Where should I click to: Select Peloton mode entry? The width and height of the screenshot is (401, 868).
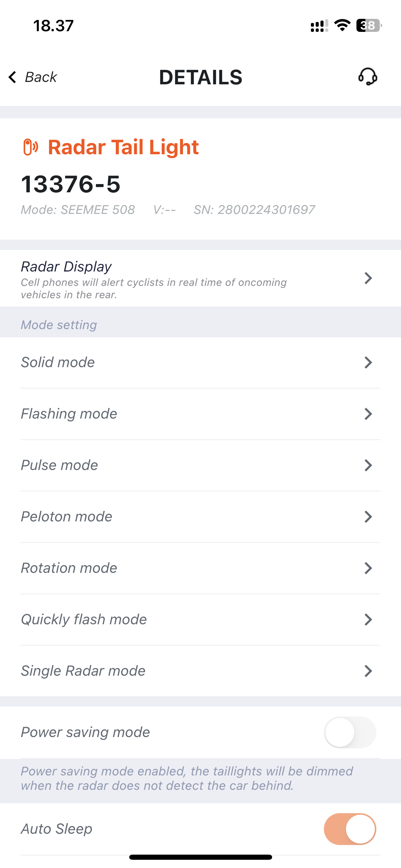[x=200, y=517]
